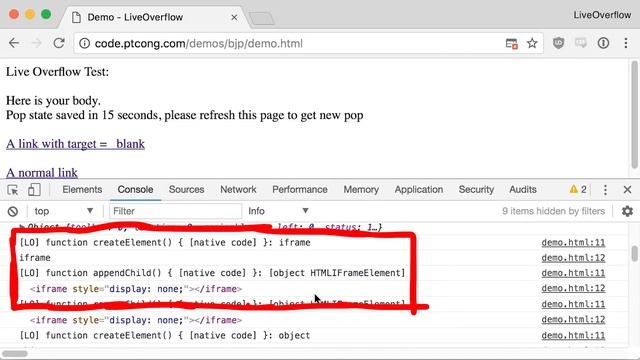Viewport: 640px width, 360px height.
Task: Open the shield extension icon
Action: click(x=558, y=43)
